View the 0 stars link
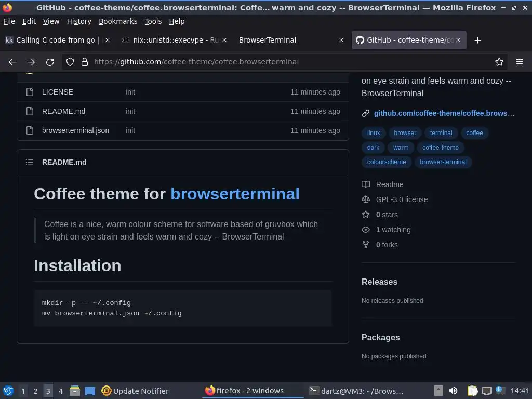Viewport: 532px width, 399px height. tap(387, 215)
